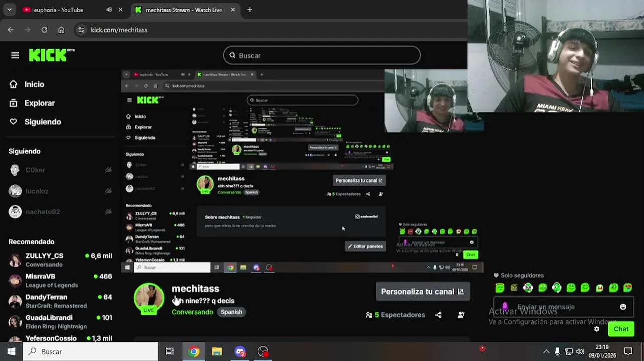644x361 pixels.
Task: Open recommended channel MisrraVB
Action: pos(60,280)
